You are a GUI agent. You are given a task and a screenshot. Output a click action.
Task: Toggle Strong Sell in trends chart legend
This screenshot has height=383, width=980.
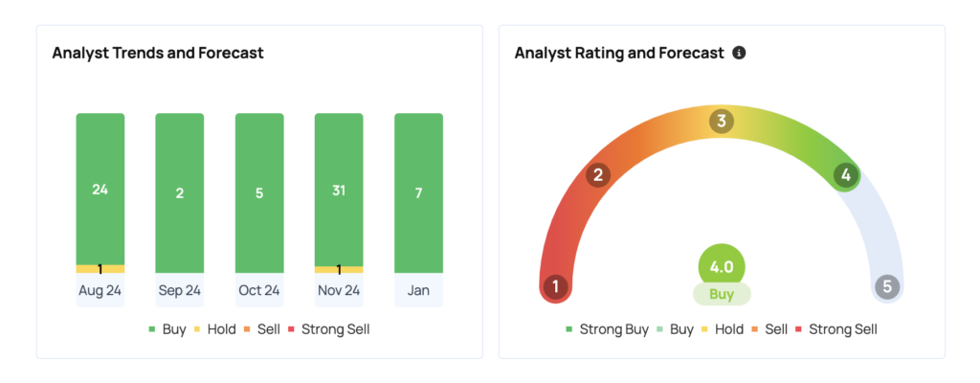pos(327,328)
